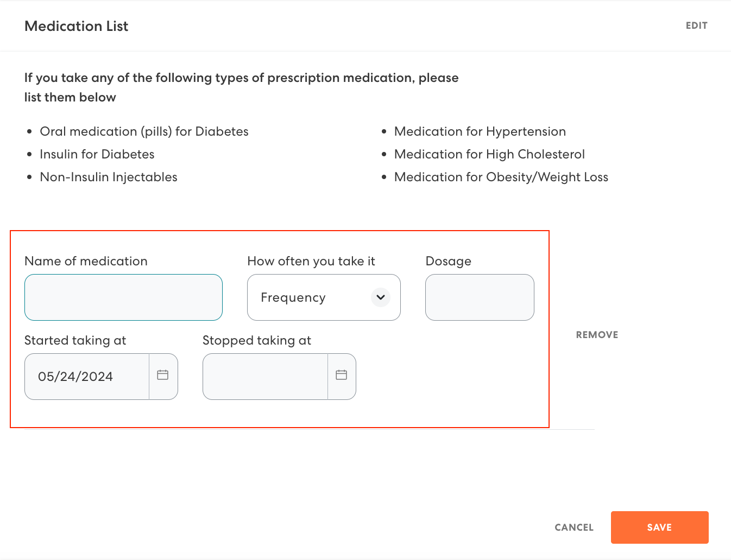The image size is (731, 560).
Task: Open the calendar picker for Stopped taking at
Action: coord(341,376)
